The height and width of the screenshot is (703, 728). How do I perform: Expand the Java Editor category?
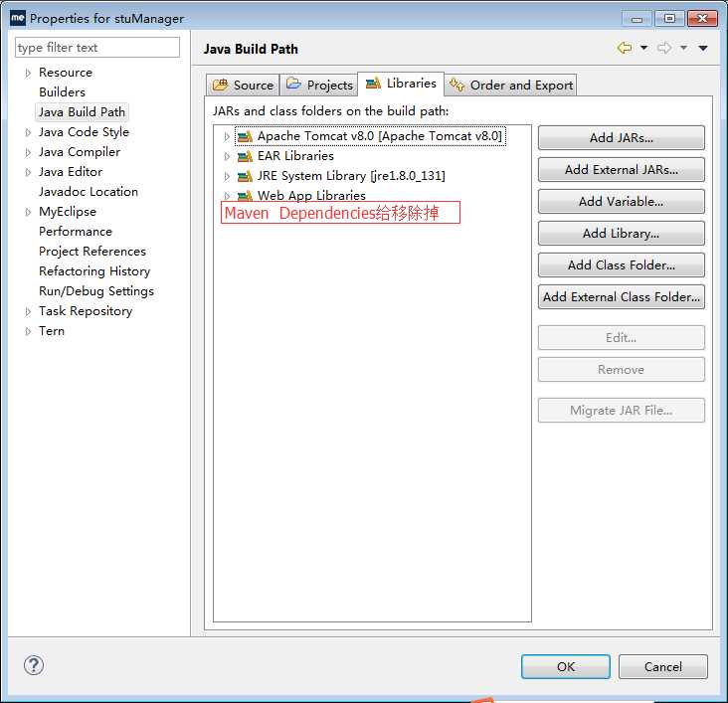(x=28, y=172)
